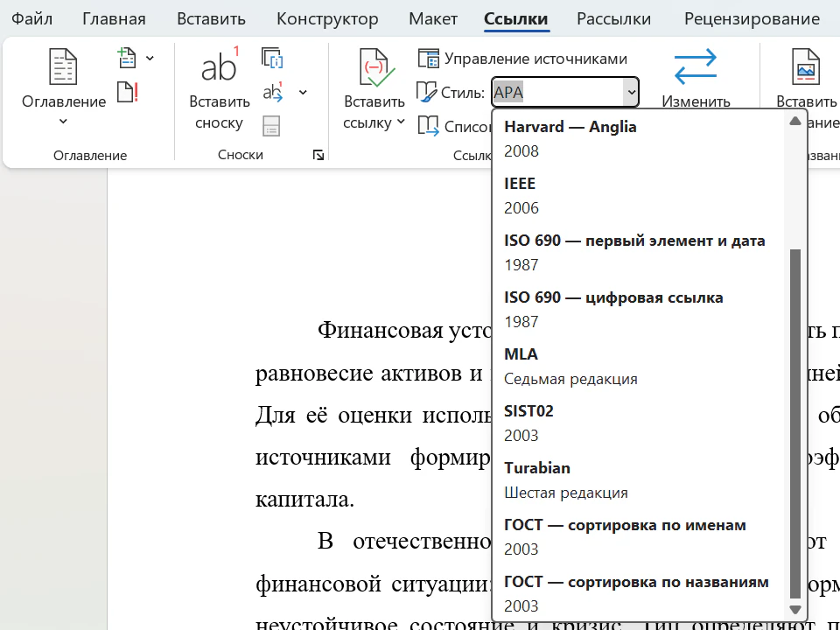
Task: Click the style list scrollbar thumb
Action: pyautogui.click(x=795, y=423)
